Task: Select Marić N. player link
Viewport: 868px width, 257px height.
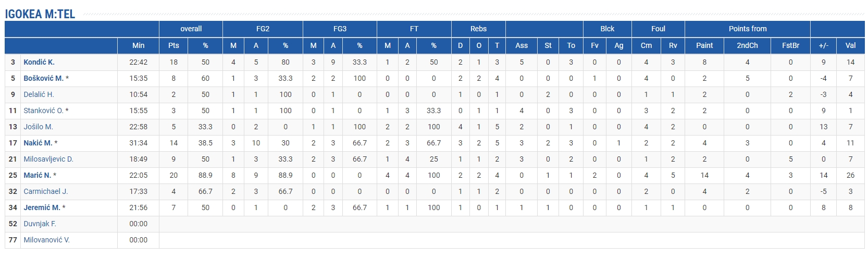Action: pos(37,175)
